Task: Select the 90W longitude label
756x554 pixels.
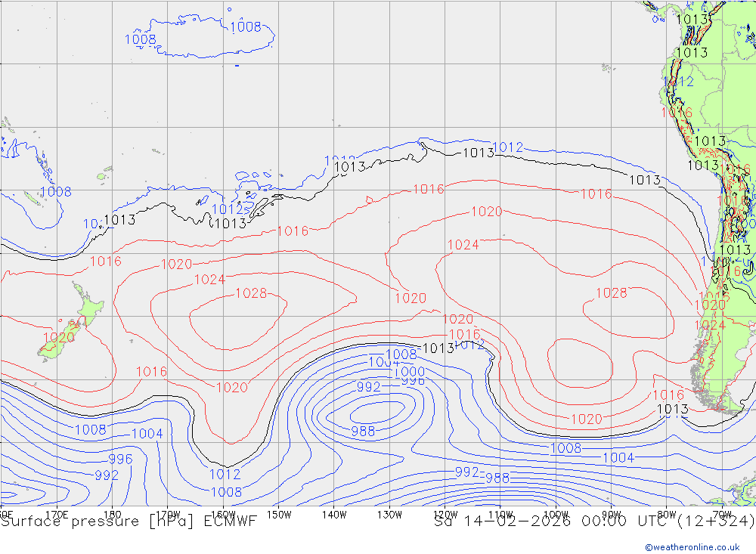Action: 612,515
